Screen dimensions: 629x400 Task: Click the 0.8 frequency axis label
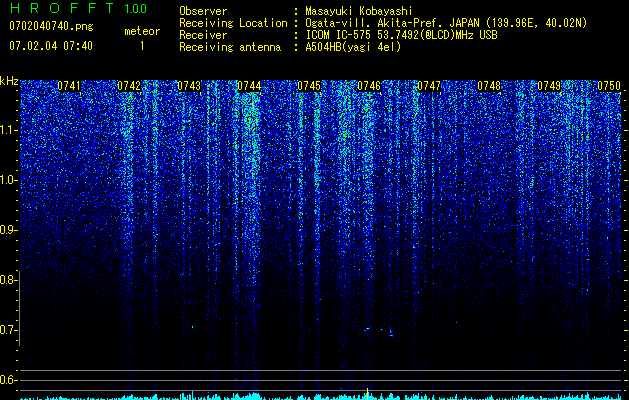click(x=8, y=280)
